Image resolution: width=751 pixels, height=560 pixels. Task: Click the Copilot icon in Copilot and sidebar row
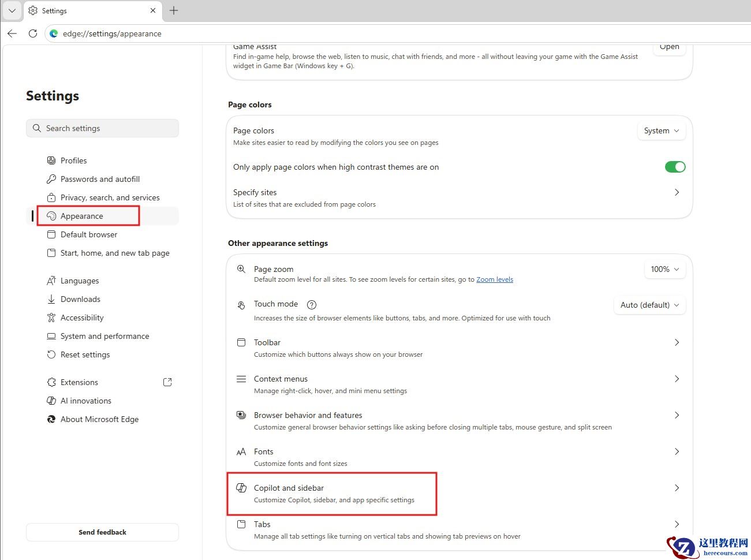click(x=241, y=488)
